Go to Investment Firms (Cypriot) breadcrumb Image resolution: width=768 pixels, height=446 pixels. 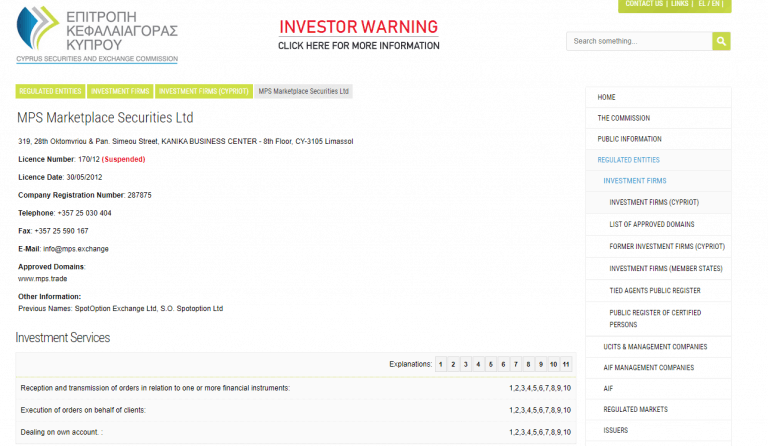(204, 92)
